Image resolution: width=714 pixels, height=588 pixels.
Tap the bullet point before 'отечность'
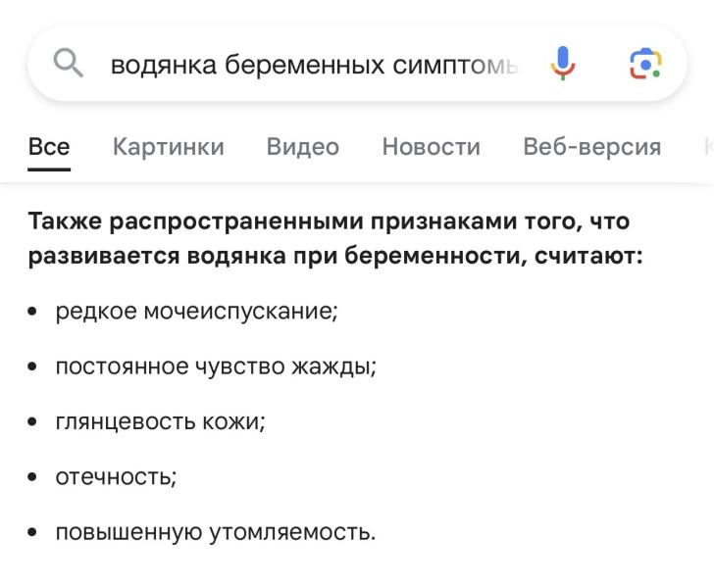click(x=33, y=477)
